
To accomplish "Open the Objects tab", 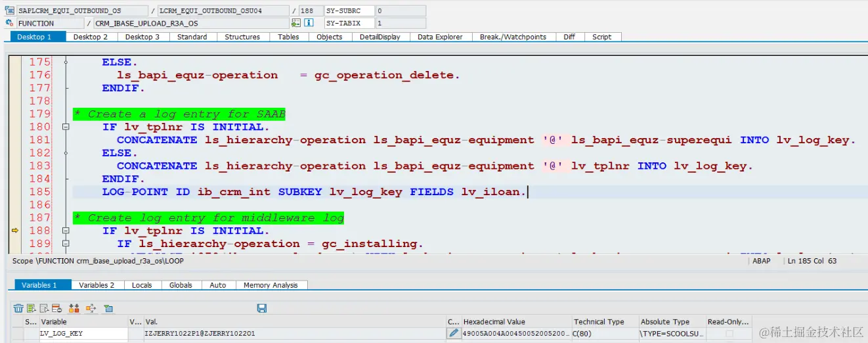I will 330,37.
